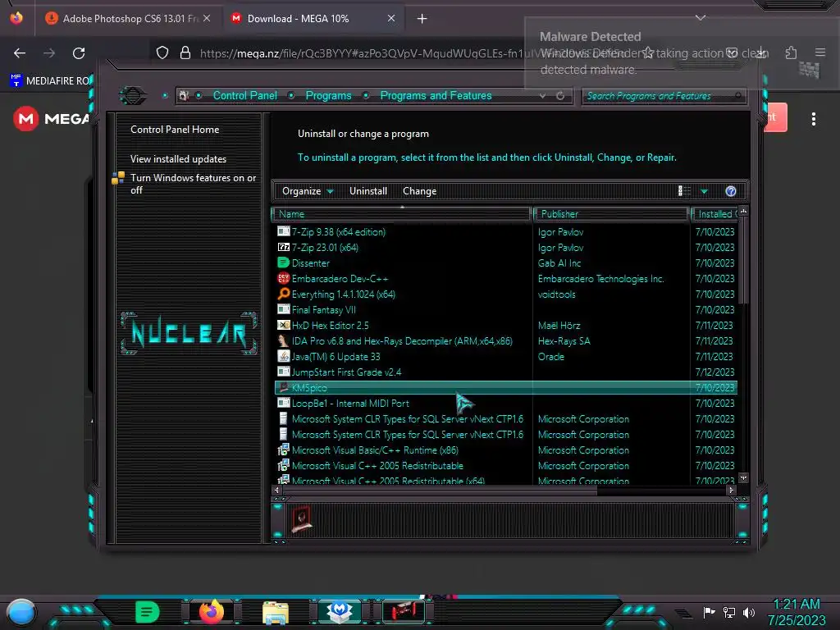Open File Explorer from the taskbar
Screen dimensions: 840x630
[276, 612]
